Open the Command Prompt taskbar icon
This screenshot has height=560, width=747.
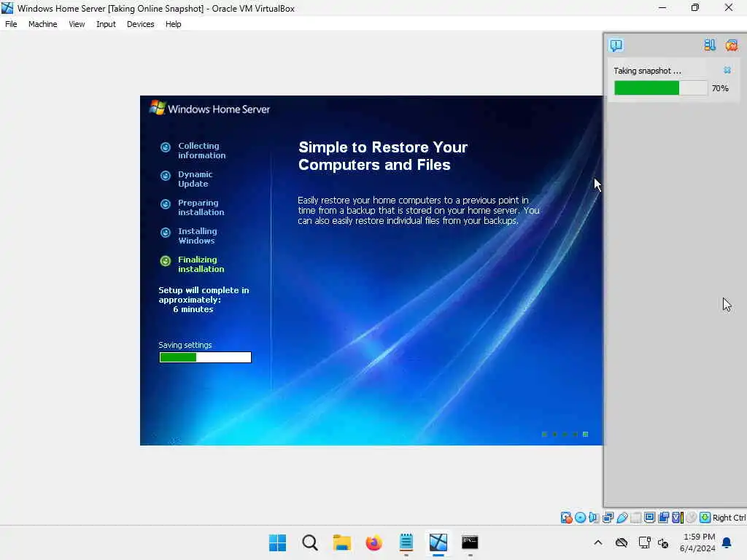pos(470,542)
